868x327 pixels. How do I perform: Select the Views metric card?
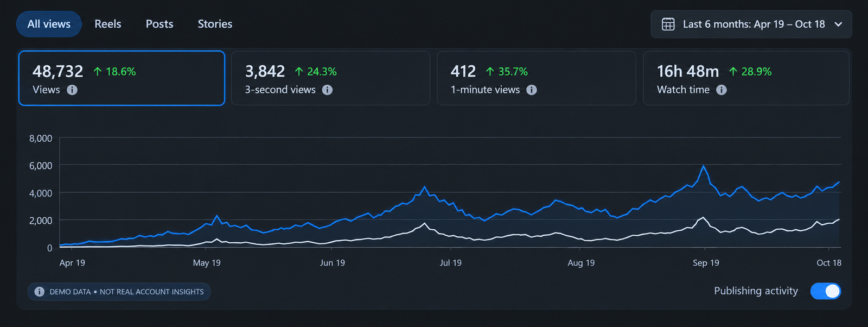click(x=122, y=78)
